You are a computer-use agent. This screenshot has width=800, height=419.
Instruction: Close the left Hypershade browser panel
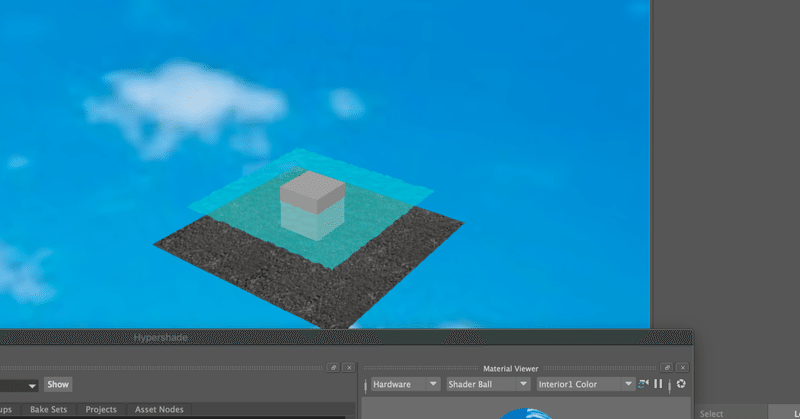(x=349, y=367)
